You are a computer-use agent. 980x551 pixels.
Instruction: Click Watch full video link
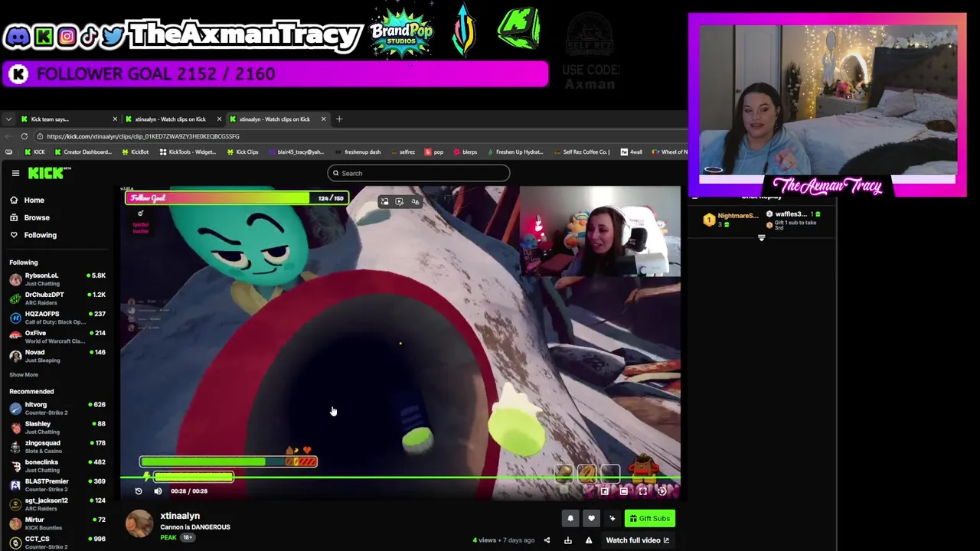pyautogui.click(x=638, y=540)
